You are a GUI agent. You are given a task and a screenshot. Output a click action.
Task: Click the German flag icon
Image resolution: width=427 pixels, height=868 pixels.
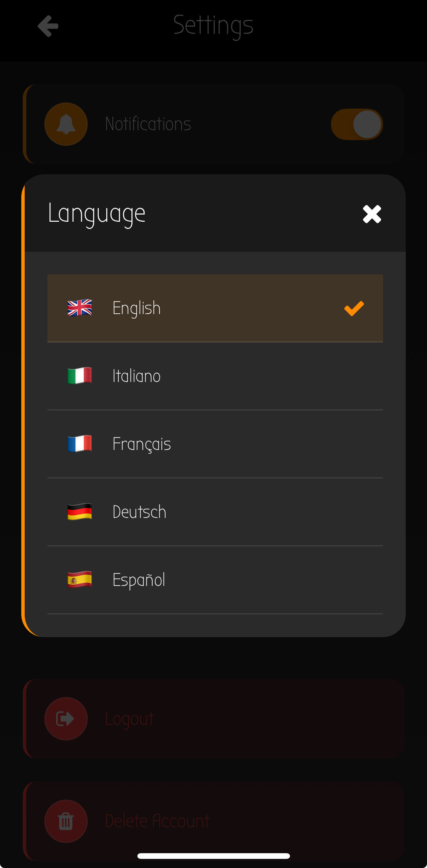[80, 511]
